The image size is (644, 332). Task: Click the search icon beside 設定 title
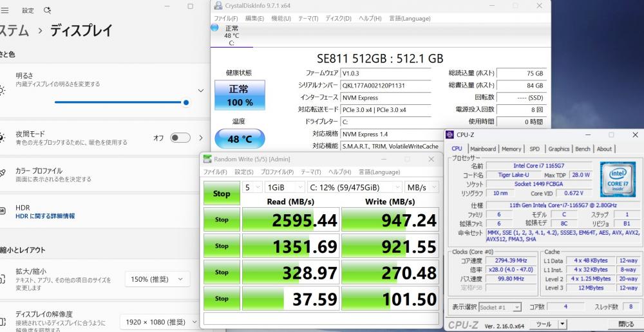click(47, 11)
